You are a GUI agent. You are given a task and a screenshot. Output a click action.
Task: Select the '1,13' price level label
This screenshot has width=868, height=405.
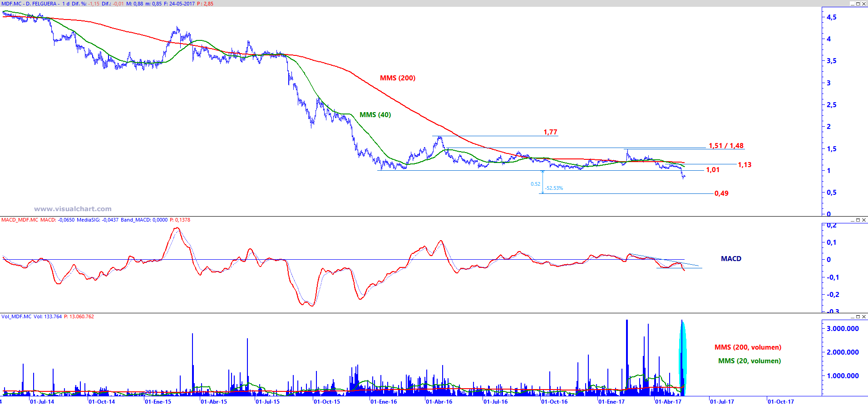[x=745, y=165]
